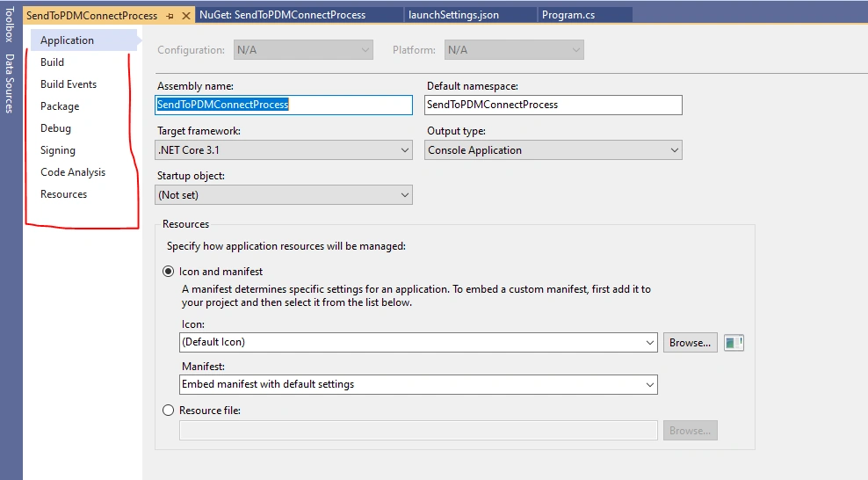The image size is (868, 480).
Task: Open the Code Analysis settings page
Action: tap(73, 172)
